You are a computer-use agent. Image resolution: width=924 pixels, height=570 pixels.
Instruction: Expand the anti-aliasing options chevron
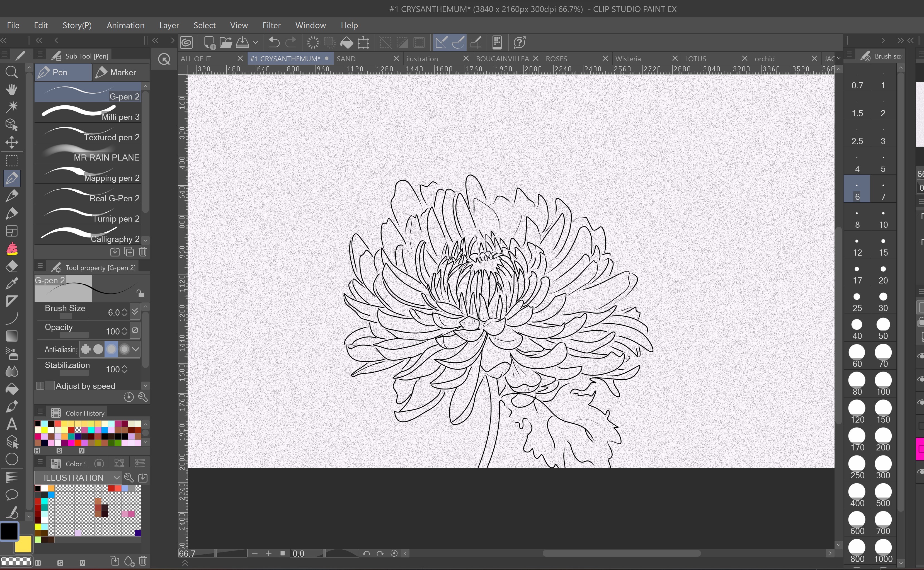136,349
